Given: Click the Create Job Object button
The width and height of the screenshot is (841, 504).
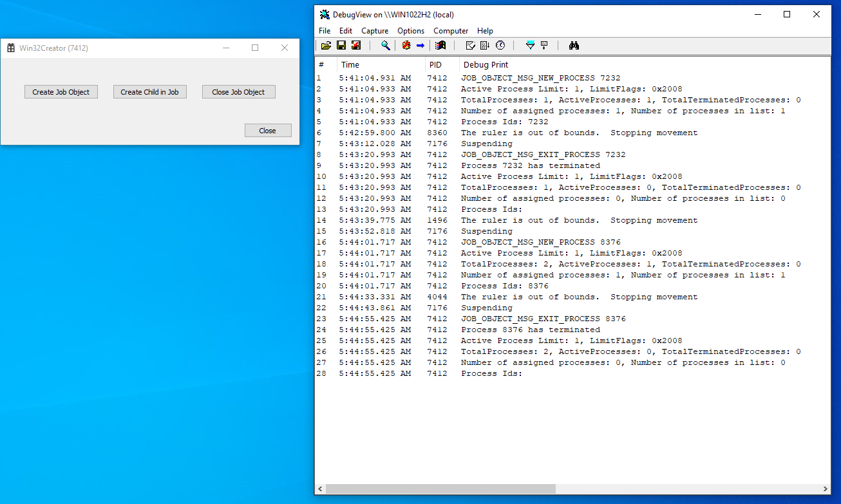Looking at the screenshot, I should (61, 92).
